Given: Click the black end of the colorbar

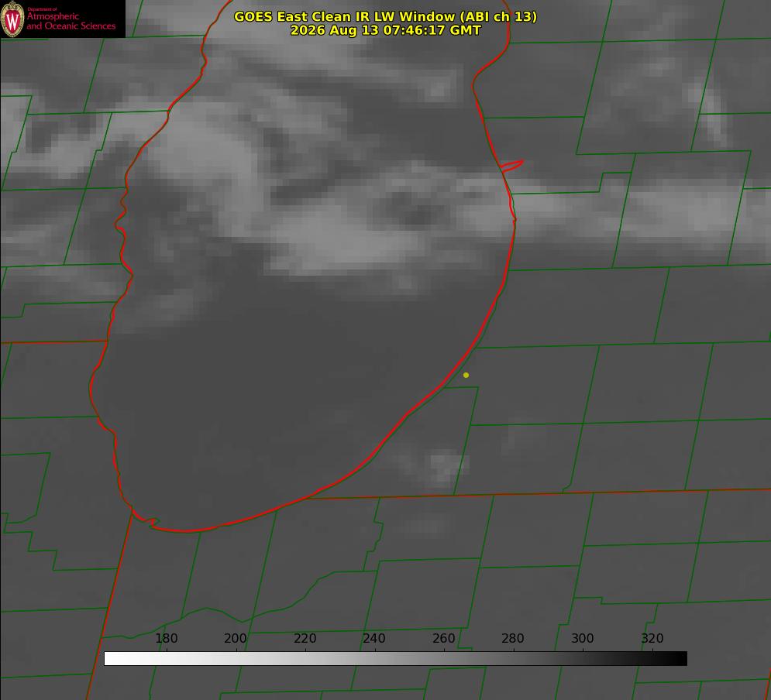Looking at the screenshot, I should tap(680, 659).
